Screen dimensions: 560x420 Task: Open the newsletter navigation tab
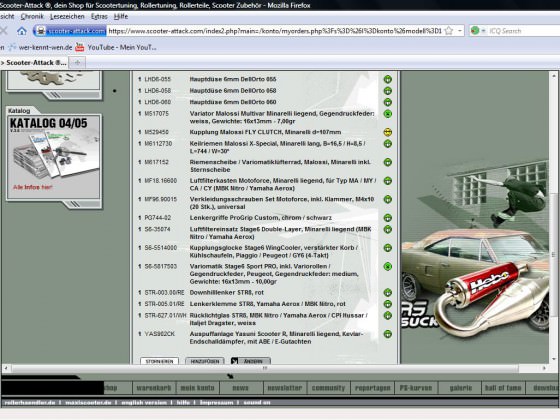[x=285, y=388]
